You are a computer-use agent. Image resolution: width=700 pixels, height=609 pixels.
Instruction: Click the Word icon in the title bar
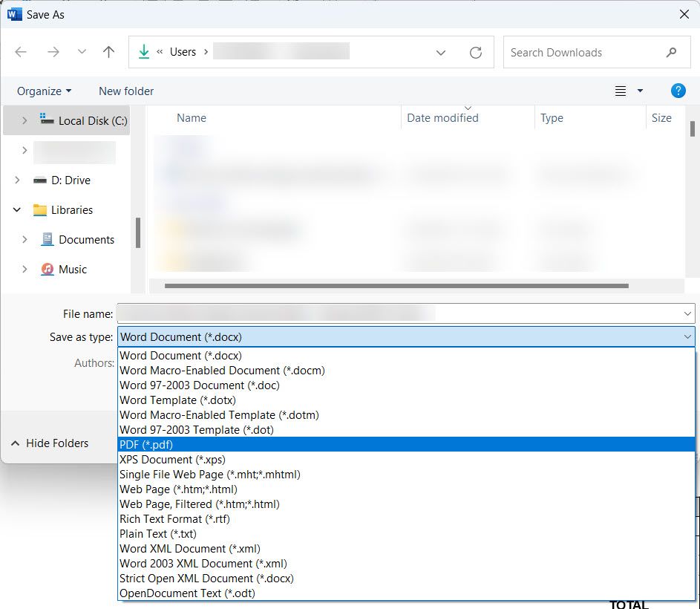13,13
